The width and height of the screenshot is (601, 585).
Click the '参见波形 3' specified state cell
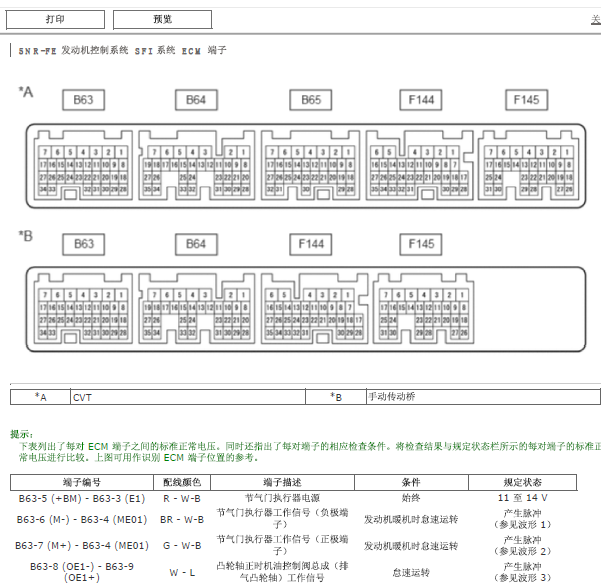click(522, 572)
